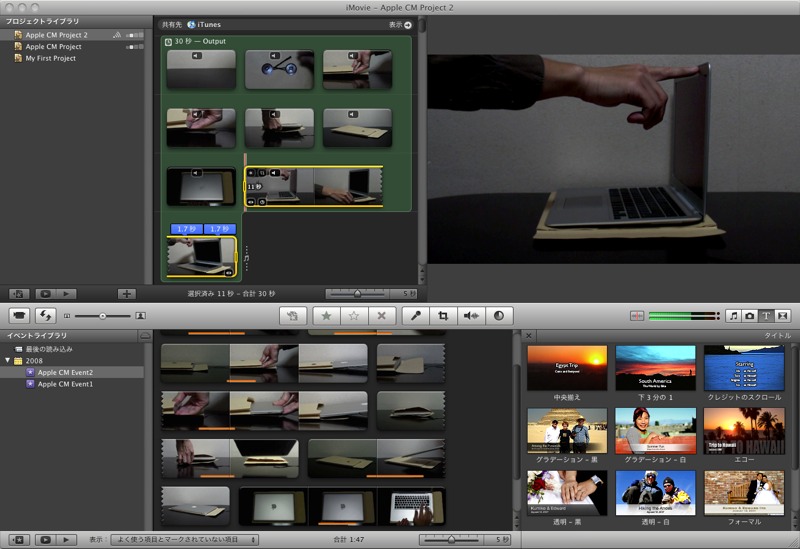Choose the グラデーション - 白 title style
Image resolution: width=800 pixels, height=549 pixels.
click(656, 431)
